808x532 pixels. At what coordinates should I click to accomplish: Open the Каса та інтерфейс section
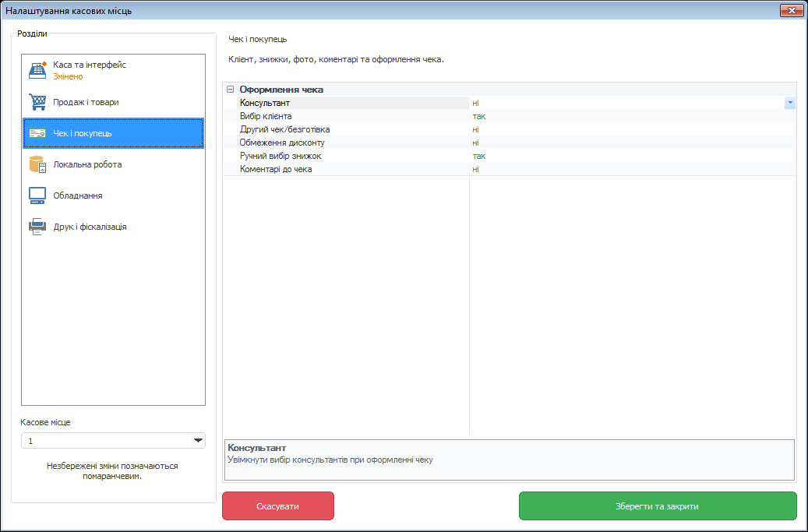tap(113, 71)
